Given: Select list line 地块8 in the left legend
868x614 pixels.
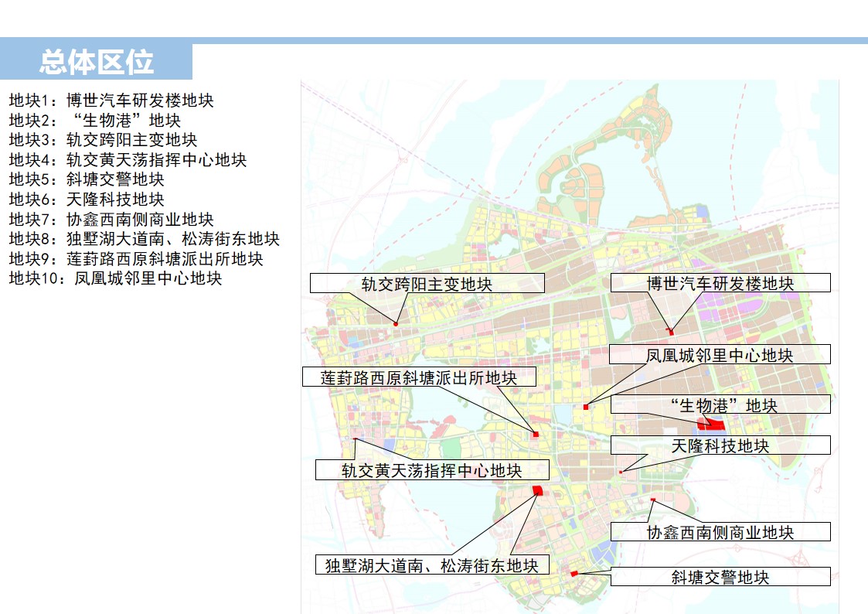Looking at the screenshot, I should point(144,239).
